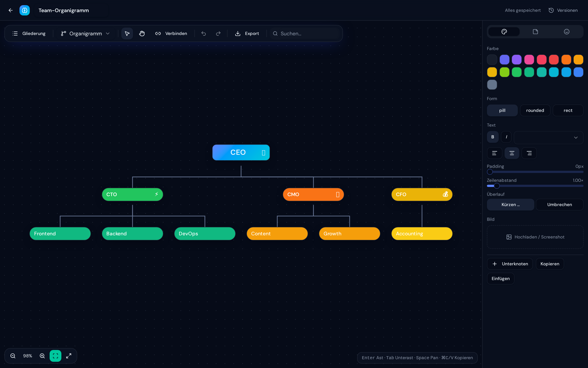The image size is (588, 368).
Task: Switch to the emoji icon tab
Action: pyautogui.click(x=566, y=32)
